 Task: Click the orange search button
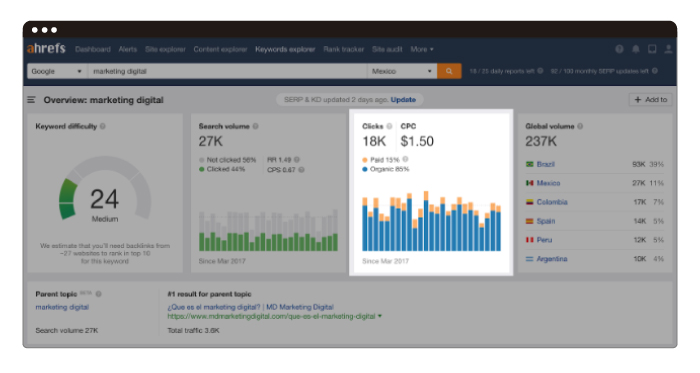pyautogui.click(x=449, y=71)
